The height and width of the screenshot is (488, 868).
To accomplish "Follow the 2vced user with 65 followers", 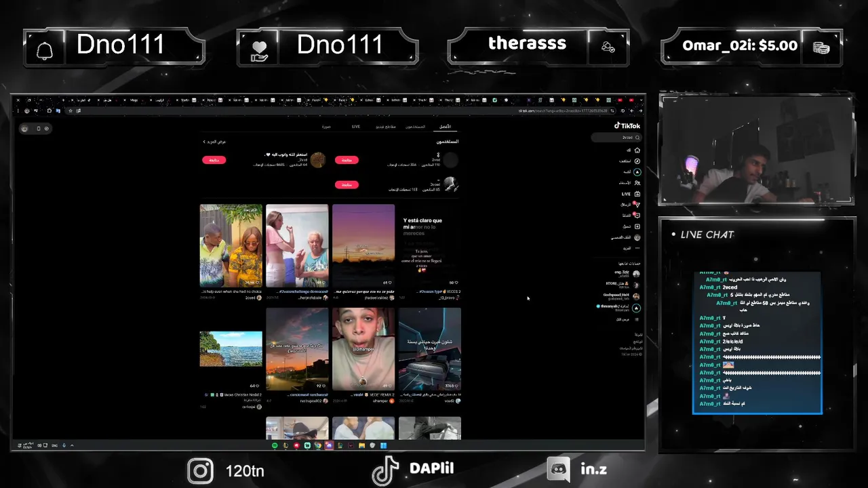I will tap(347, 184).
